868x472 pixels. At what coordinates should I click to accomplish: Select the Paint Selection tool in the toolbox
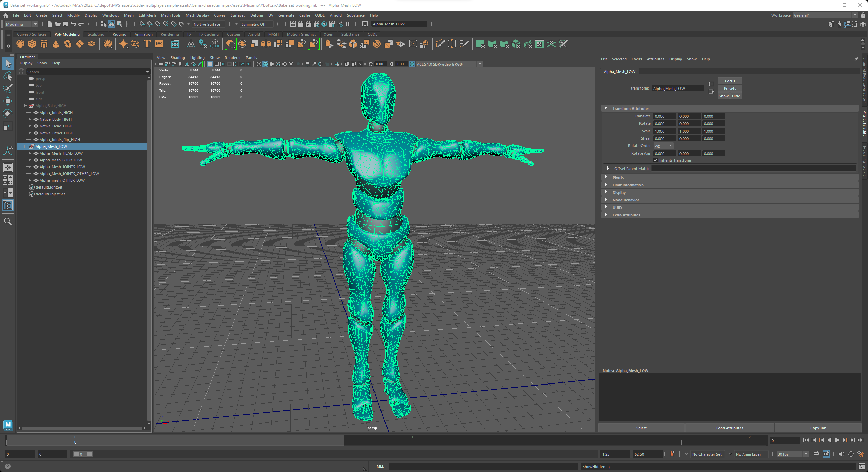[x=8, y=88]
